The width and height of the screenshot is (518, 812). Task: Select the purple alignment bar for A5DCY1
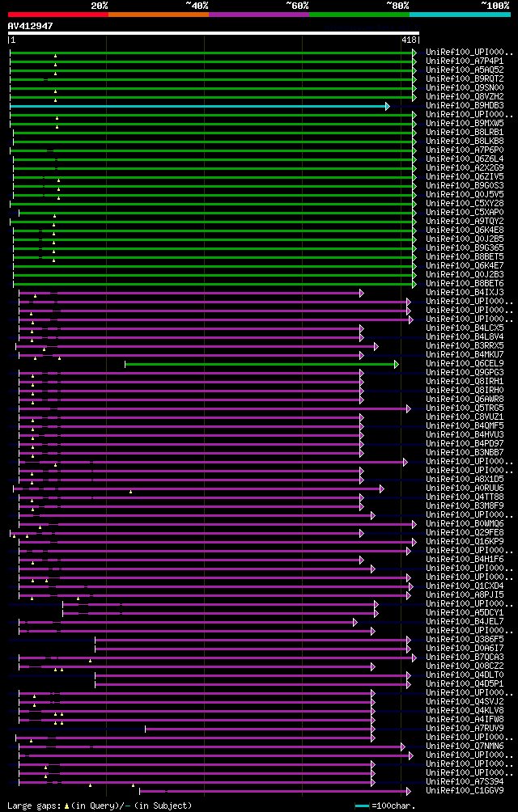tap(220, 613)
